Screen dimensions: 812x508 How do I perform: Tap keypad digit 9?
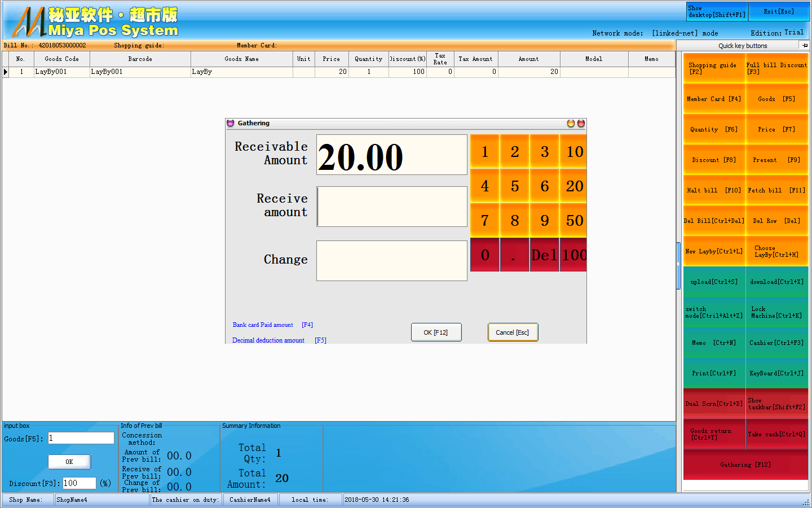click(545, 220)
